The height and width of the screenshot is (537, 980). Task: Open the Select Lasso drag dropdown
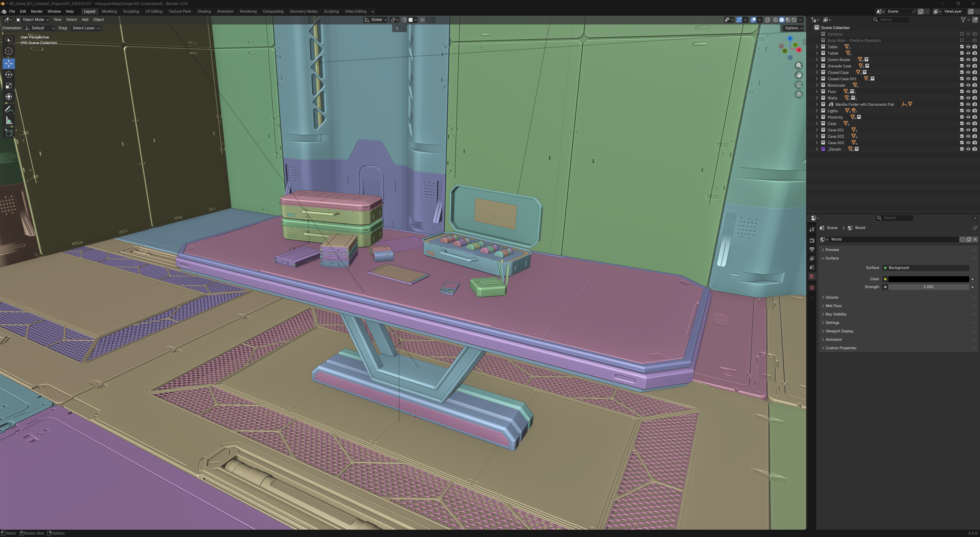[86, 28]
